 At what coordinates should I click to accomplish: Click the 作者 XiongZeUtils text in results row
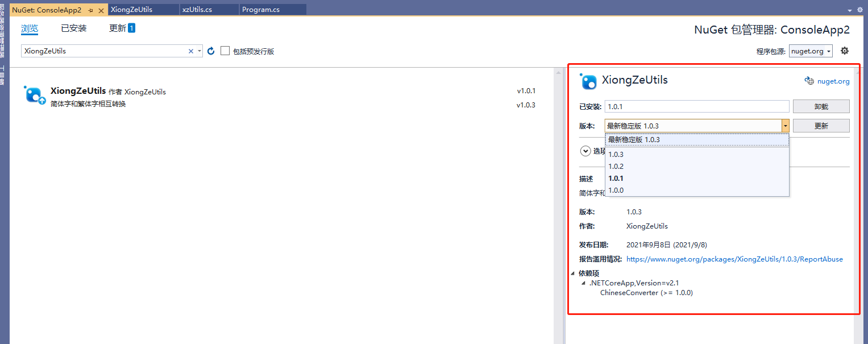click(137, 92)
